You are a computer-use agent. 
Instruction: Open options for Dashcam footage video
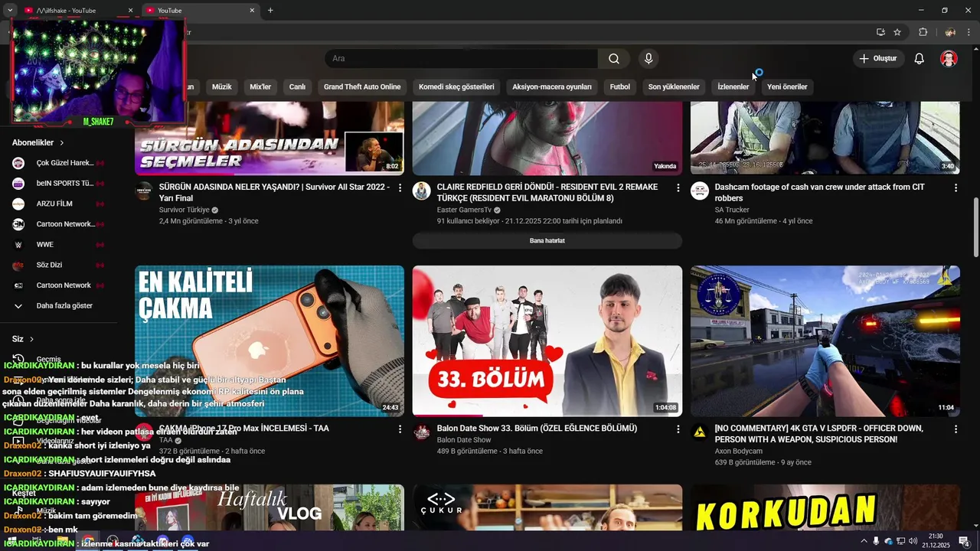[x=955, y=188]
